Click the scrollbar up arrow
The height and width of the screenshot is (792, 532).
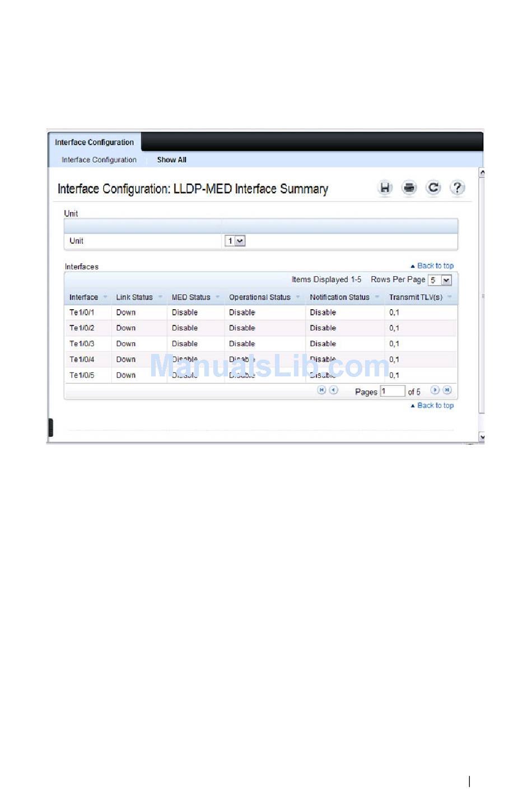482,173
